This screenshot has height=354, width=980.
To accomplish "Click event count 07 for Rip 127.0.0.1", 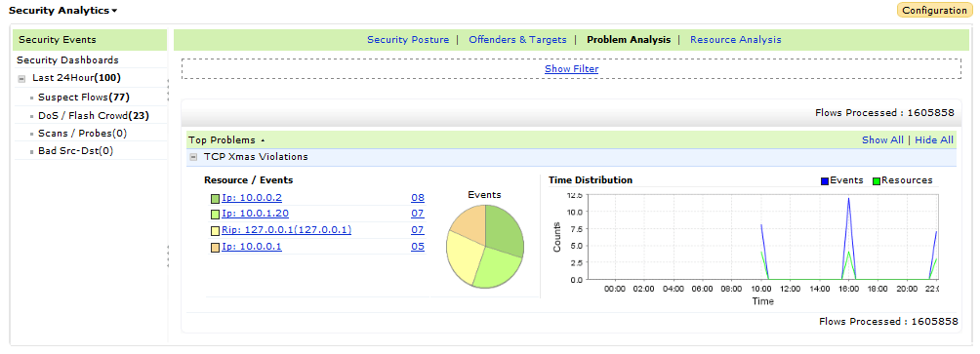I will 418,230.
